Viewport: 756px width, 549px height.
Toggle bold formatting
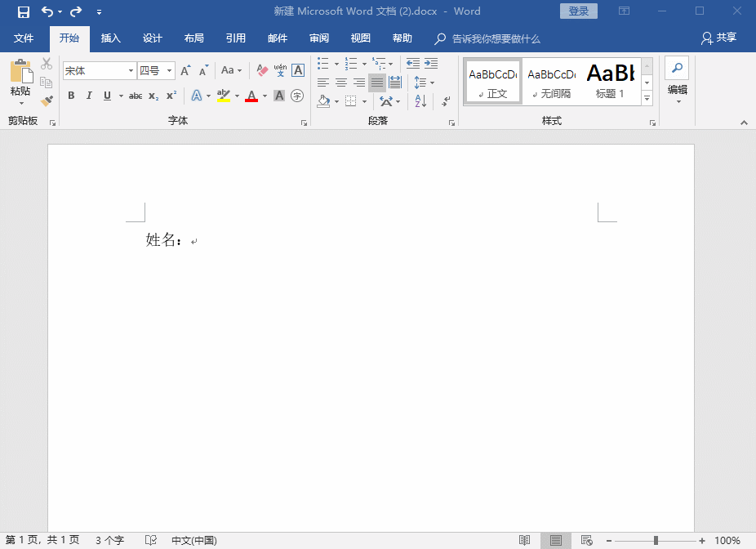click(73, 96)
